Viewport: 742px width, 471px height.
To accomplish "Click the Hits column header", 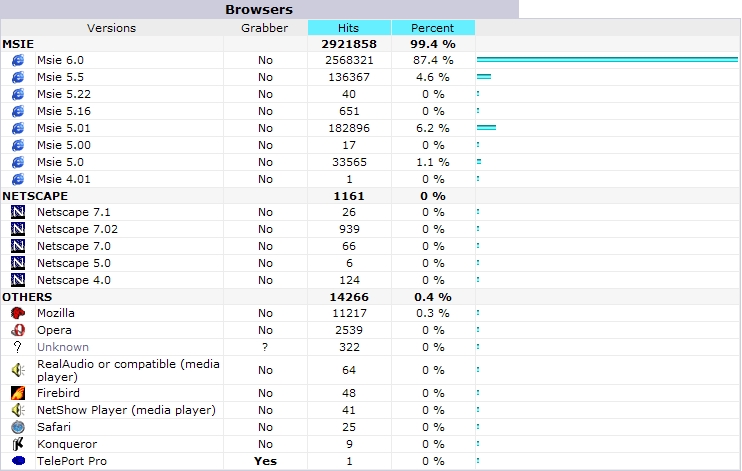I will point(349,28).
